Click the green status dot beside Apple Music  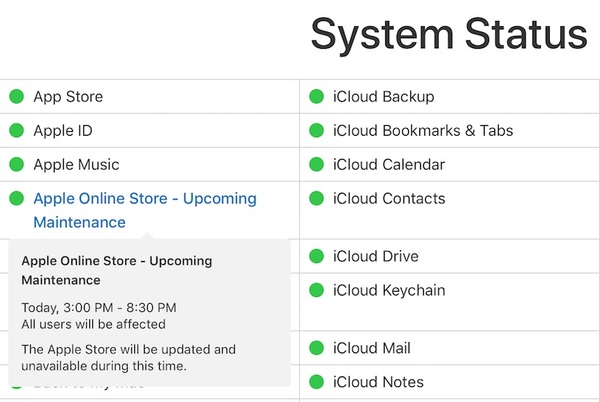tap(16, 164)
